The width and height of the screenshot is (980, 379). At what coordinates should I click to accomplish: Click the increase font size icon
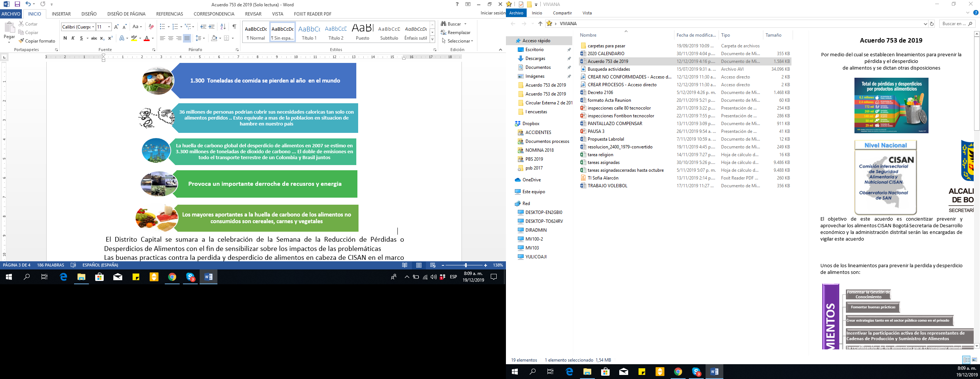[116, 27]
